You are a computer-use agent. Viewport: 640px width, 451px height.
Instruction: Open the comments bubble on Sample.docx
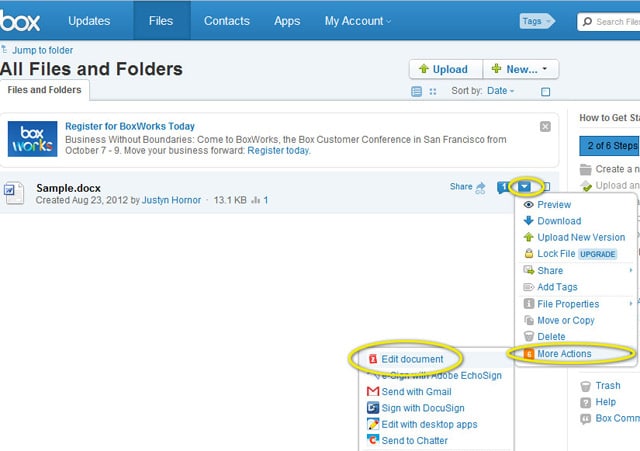[x=503, y=187]
